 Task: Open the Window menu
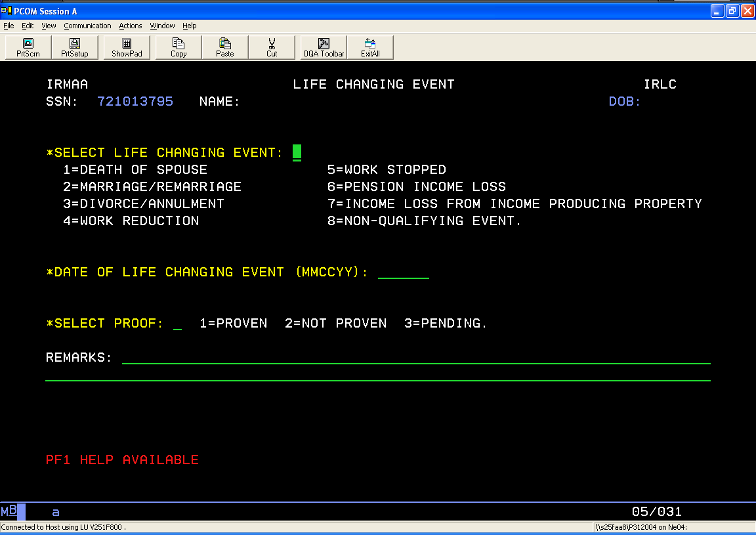[x=162, y=26]
